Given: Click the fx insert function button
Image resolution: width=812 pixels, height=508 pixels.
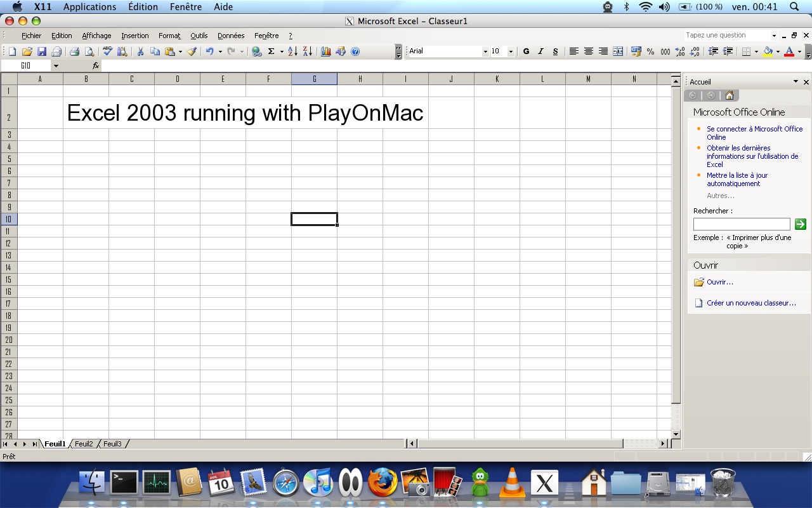Looking at the screenshot, I should [96, 65].
